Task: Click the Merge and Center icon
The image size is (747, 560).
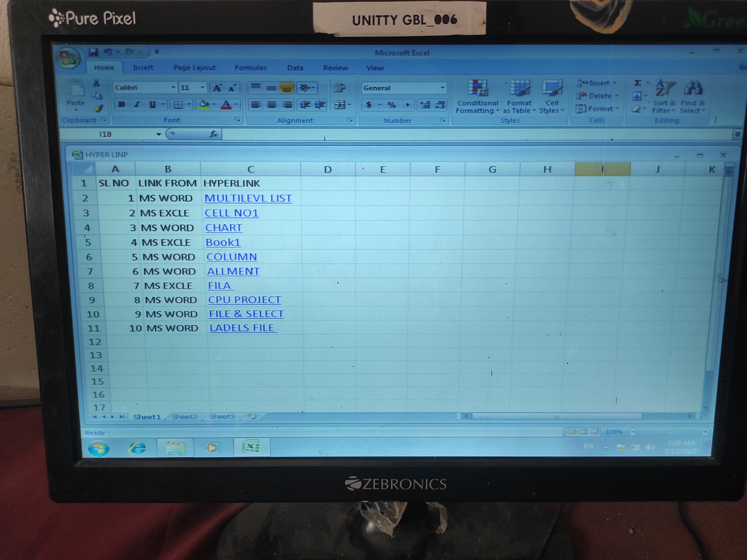Action: (x=340, y=105)
